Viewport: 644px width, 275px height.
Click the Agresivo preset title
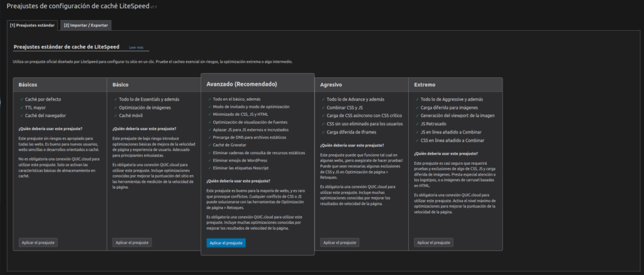click(x=331, y=84)
